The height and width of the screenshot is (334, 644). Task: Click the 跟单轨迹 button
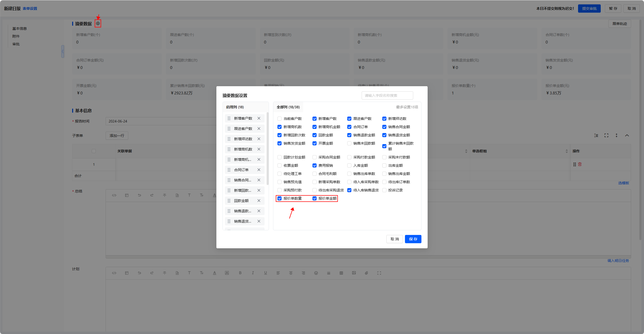click(x=620, y=24)
